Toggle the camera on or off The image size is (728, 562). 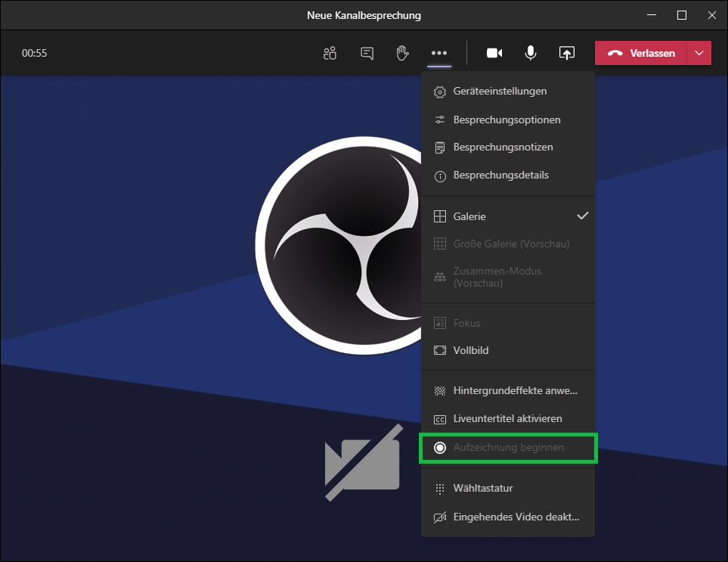(x=494, y=54)
